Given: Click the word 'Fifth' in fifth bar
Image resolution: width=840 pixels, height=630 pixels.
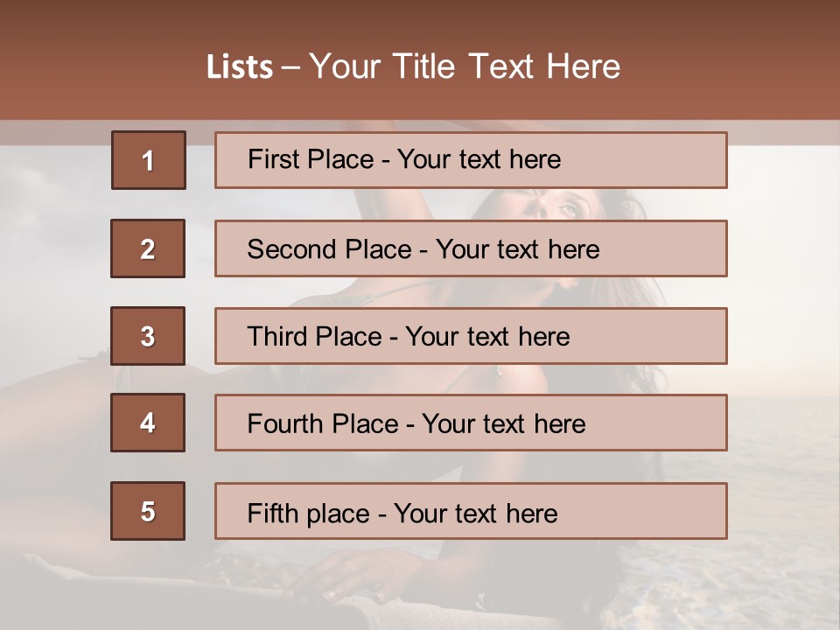Looking at the screenshot, I should pyautogui.click(x=272, y=513).
